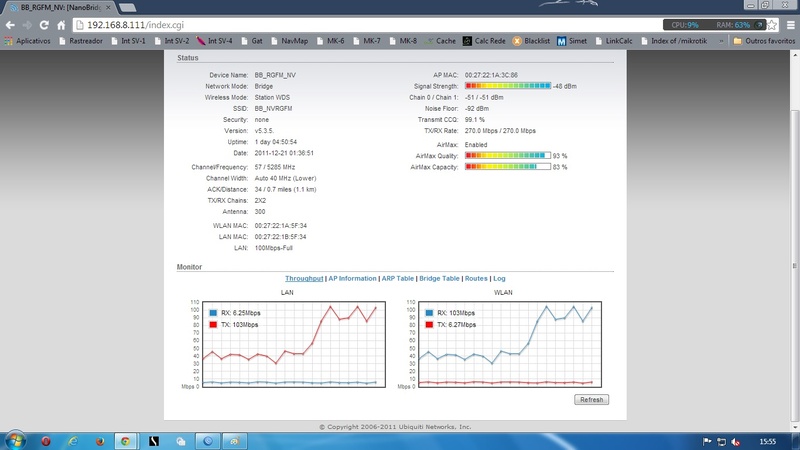Open Firefox from the taskbar
This screenshot has height=450, width=800.
(100, 441)
